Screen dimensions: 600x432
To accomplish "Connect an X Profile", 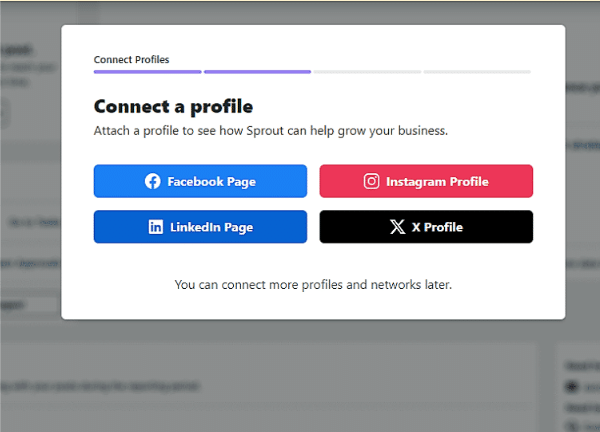I will click(426, 227).
